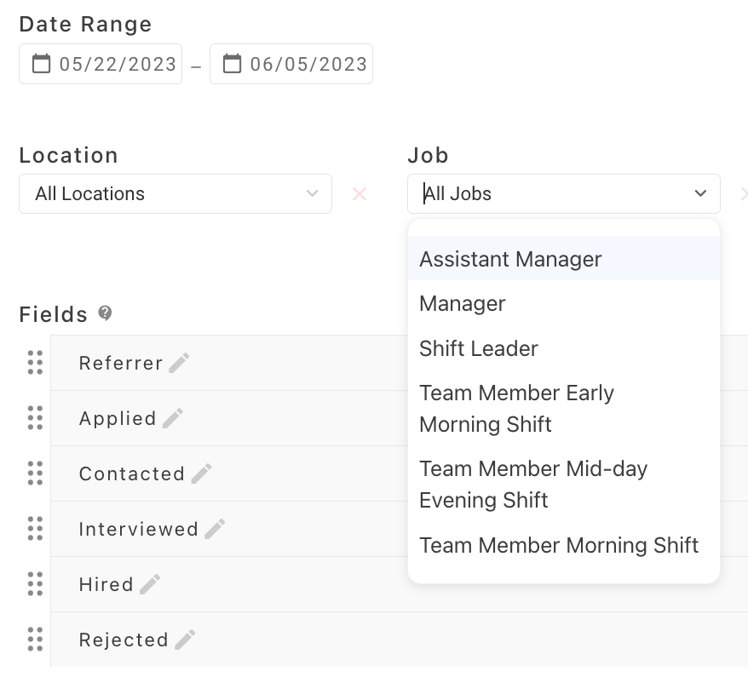Click the edit pencil next to Hired
748x700 pixels.
click(150, 585)
